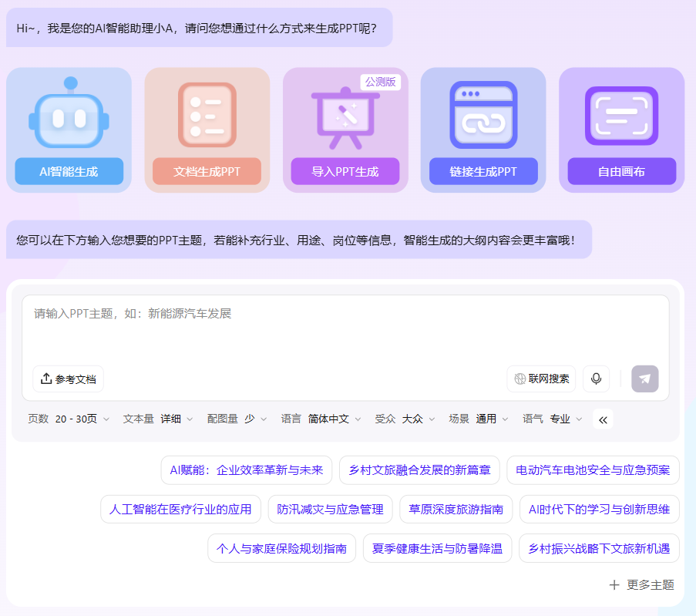Send the topic with paper plane button

point(645,379)
